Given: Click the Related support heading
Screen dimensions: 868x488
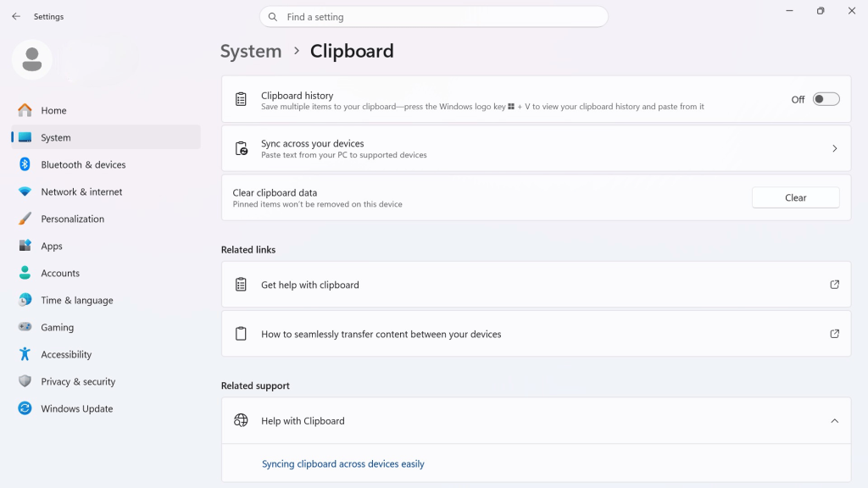Looking at the screenshot, I should (x=255, y=385).
